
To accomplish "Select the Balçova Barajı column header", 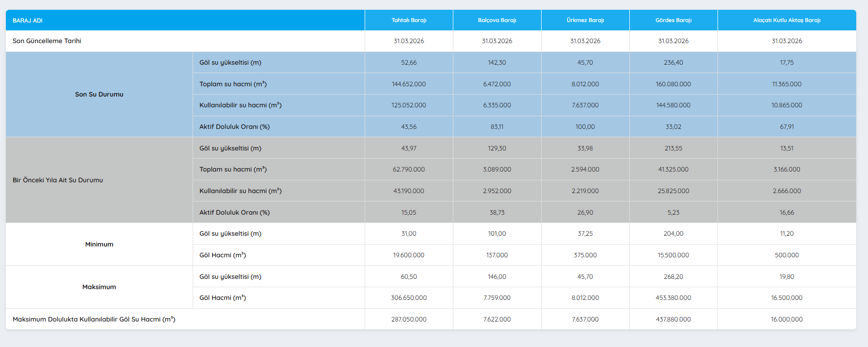I will click(x=497, y=21).
